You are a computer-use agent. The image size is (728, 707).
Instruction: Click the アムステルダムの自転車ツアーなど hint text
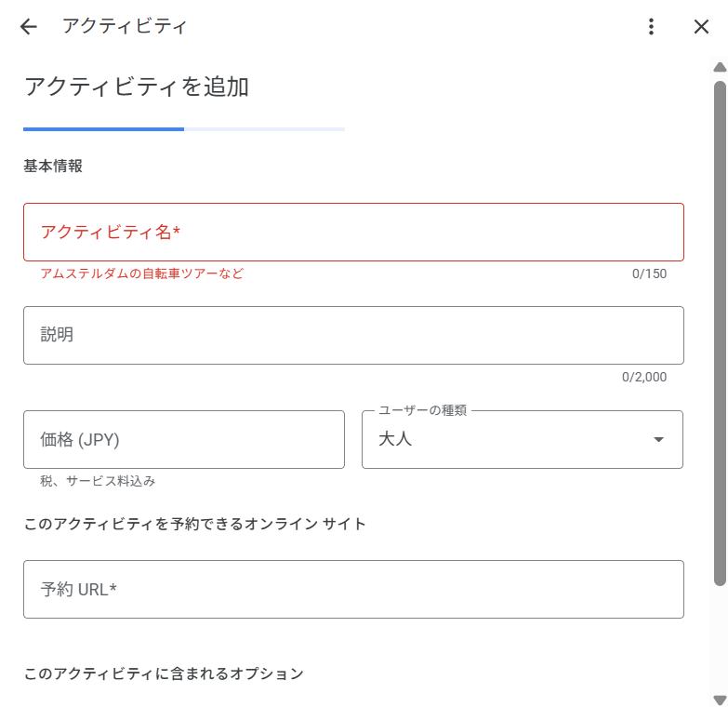[142, 273]
